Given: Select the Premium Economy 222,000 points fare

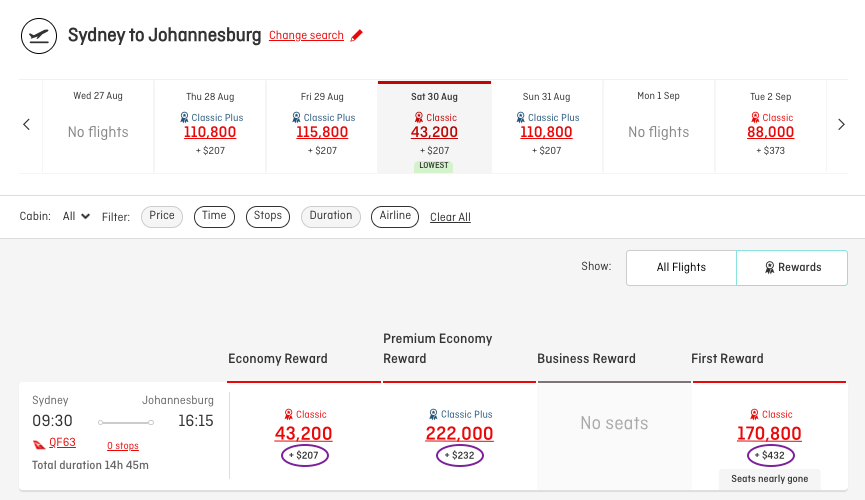Looking at the screenshot, I should [x=460, y=434].
